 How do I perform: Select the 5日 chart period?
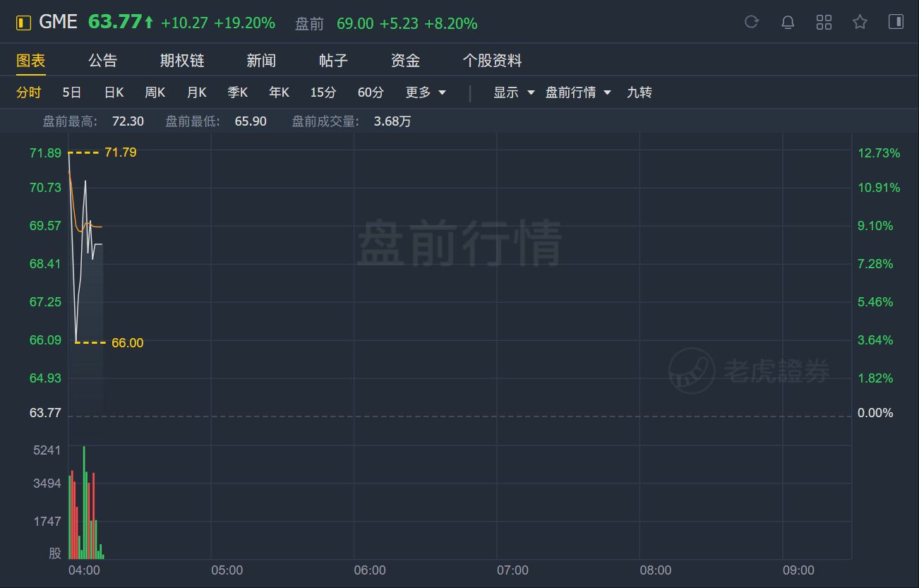point(72,92)
